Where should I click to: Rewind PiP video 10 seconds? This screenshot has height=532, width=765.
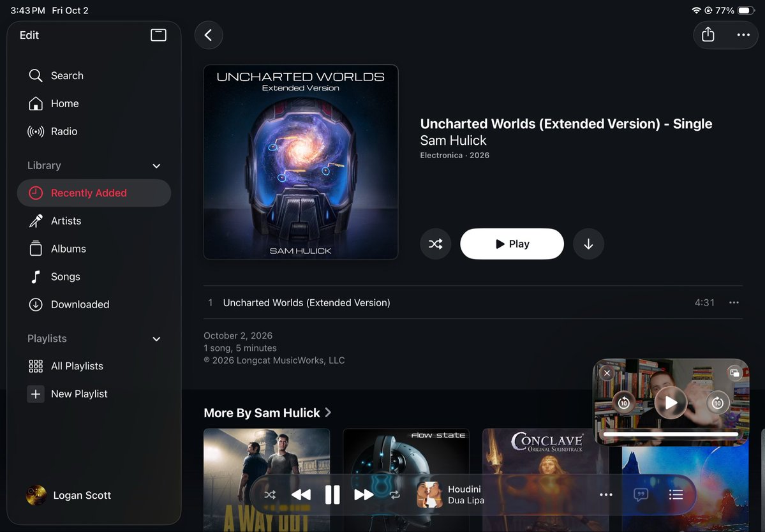[x=623, y=403]
